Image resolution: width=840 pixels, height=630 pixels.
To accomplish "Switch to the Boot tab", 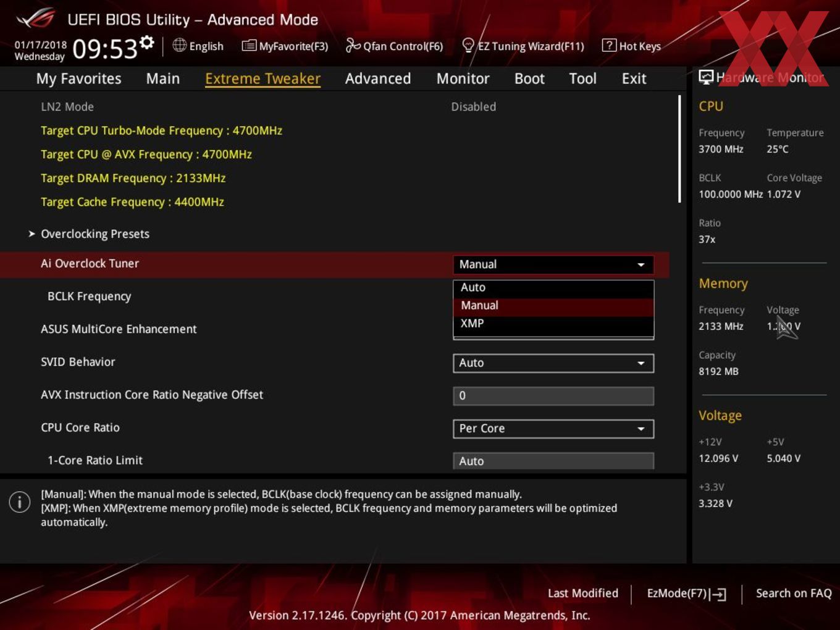I will (529, 78).
